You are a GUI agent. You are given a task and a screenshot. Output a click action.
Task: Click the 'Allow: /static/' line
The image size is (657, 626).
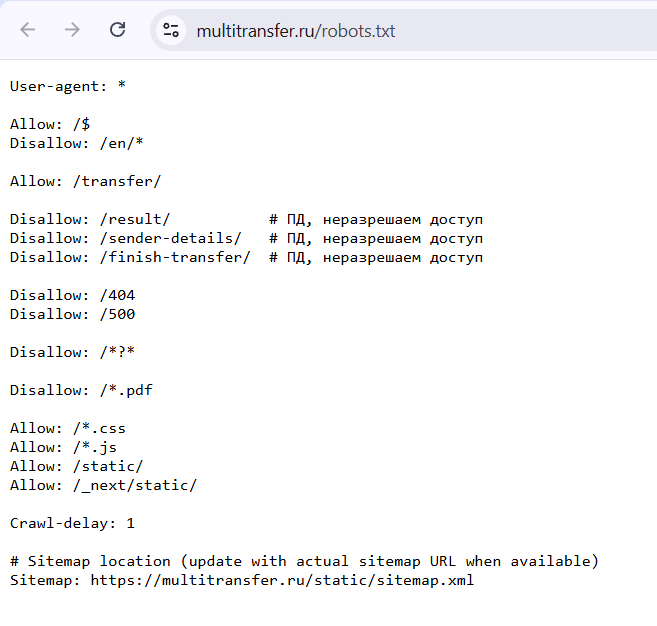[x=77, y=466]
